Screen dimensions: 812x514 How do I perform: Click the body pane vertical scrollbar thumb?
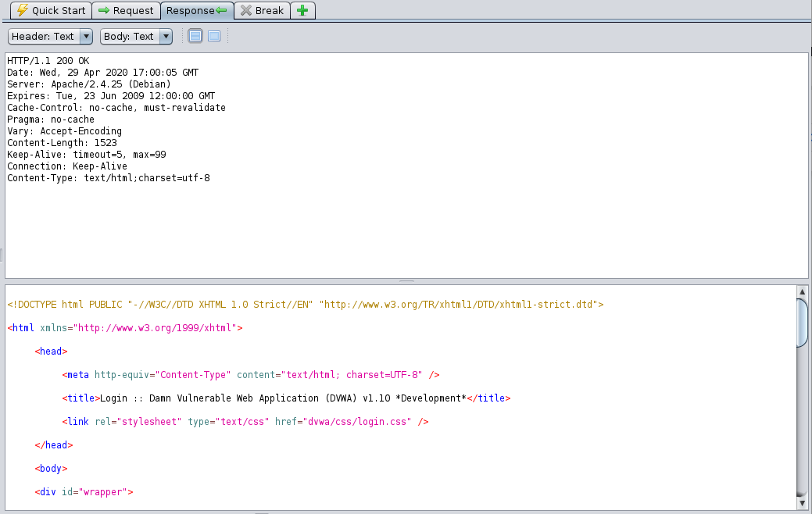pos(802,322)
